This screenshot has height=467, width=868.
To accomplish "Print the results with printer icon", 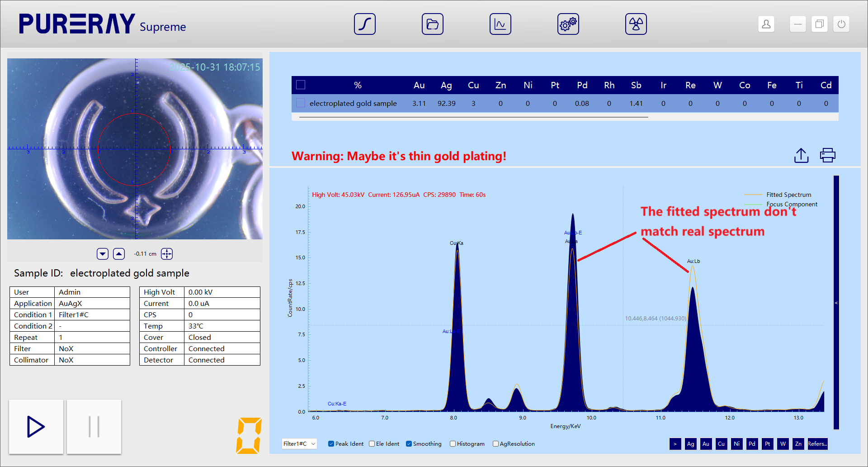I will [x=827, y=155].
